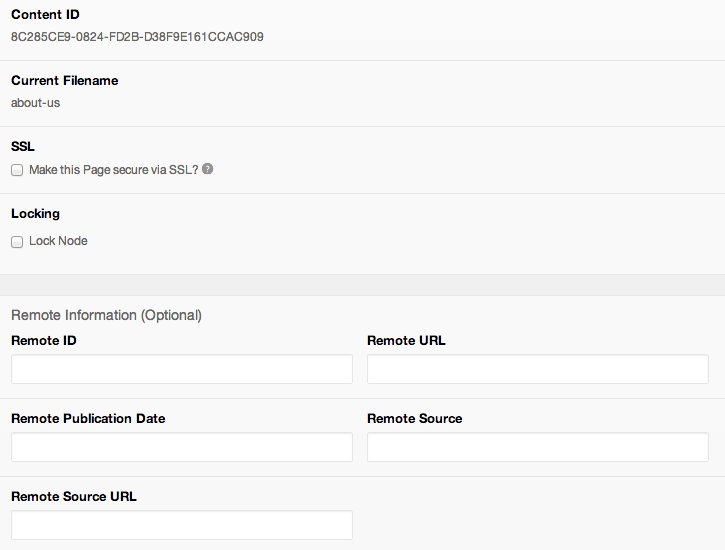Click the Lock Node label text
This screenshot has width=725, height=550.
(x=58, y=241)
